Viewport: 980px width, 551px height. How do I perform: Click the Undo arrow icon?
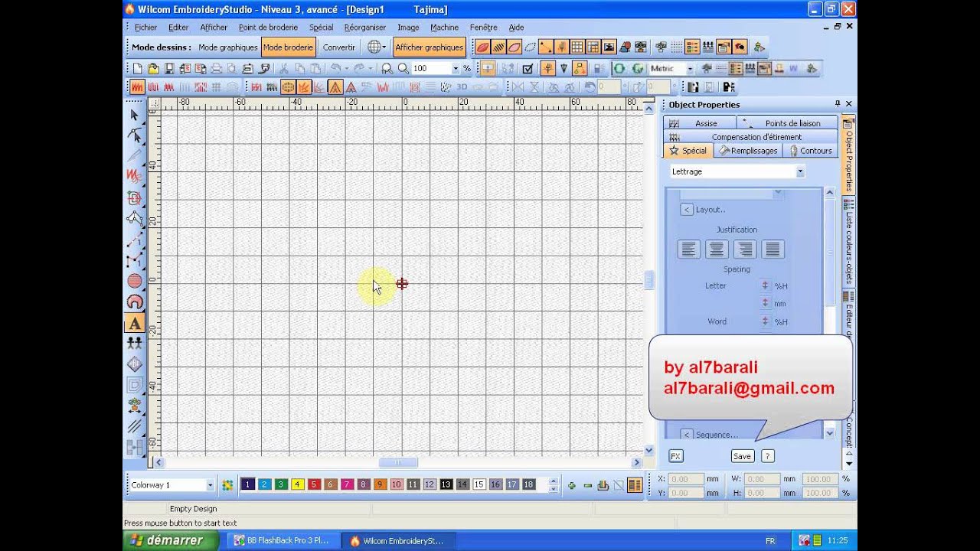335,68
